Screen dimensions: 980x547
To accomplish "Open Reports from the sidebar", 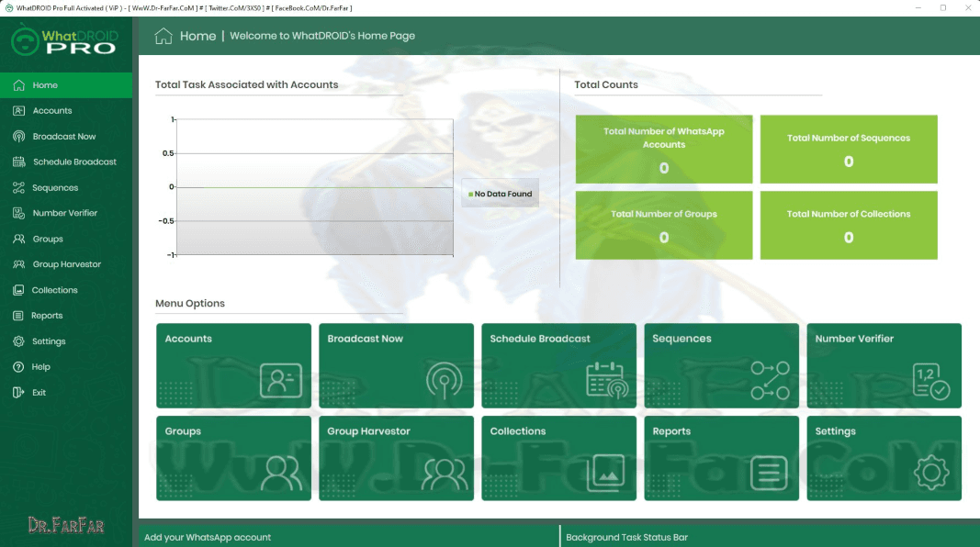I will [x=47, y=316].
